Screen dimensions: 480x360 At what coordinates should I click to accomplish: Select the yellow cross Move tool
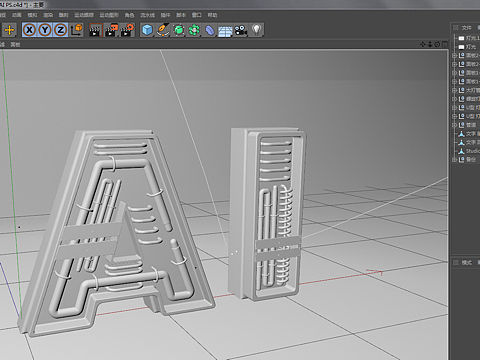click(x=9, y=30)
